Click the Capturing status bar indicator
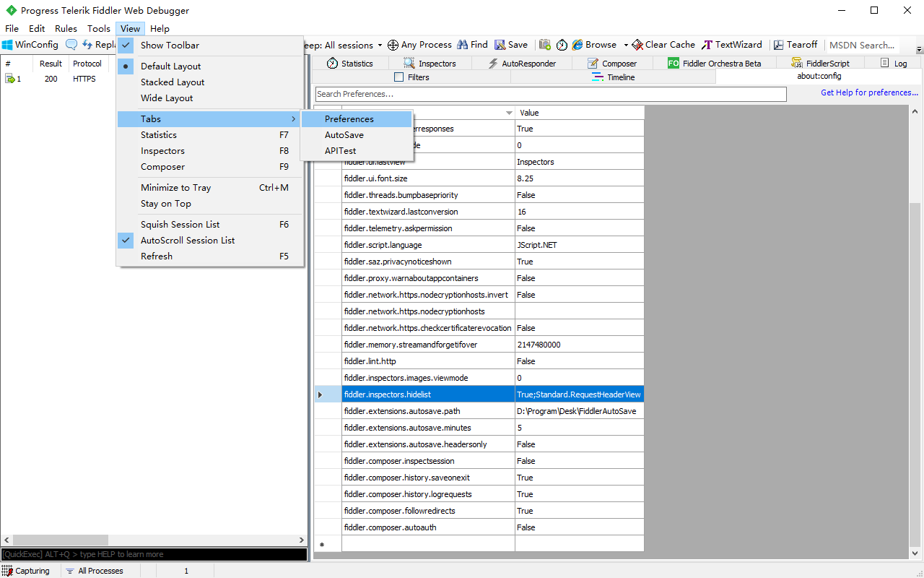 point(26,571)
